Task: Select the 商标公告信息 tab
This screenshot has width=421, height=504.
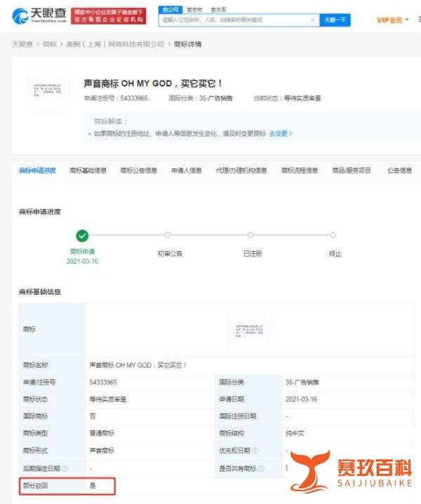Action: (x=138, y=171)
